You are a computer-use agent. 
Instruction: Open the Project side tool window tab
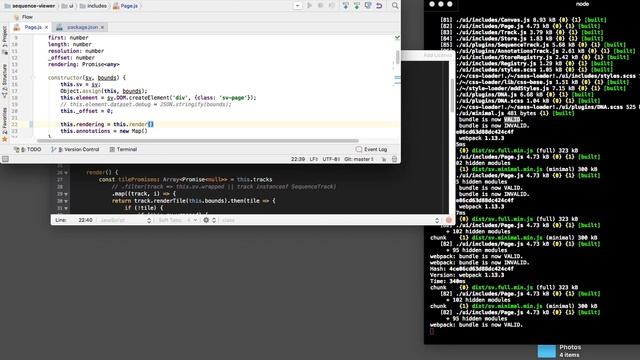5,40
